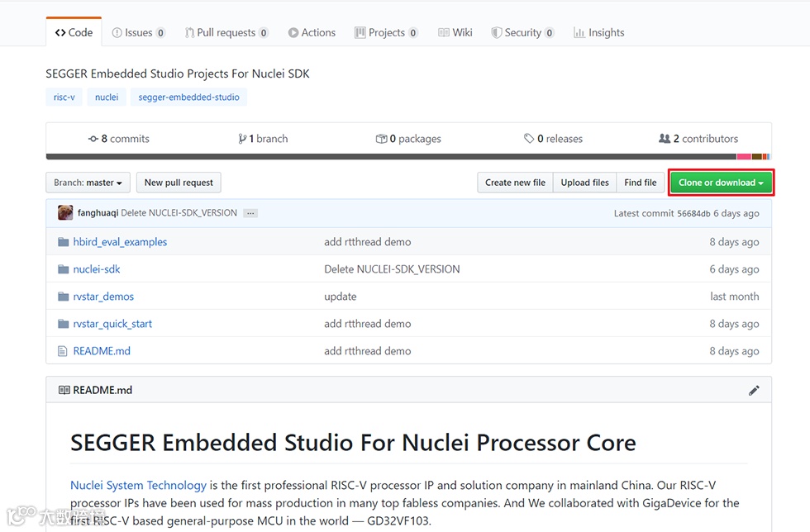Open the nuclei-sdk folder
The width and height of the screenshot is (810, 532).
tap(97, 269)
